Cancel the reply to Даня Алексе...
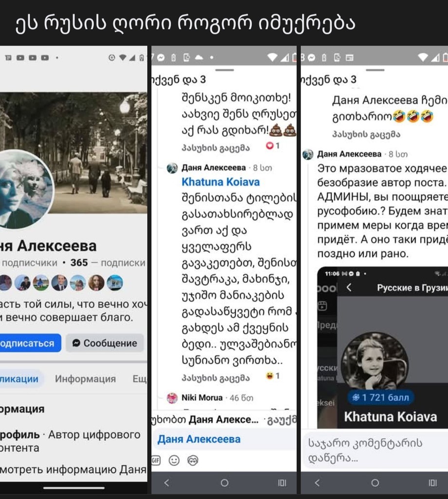 tap(282, 420)
